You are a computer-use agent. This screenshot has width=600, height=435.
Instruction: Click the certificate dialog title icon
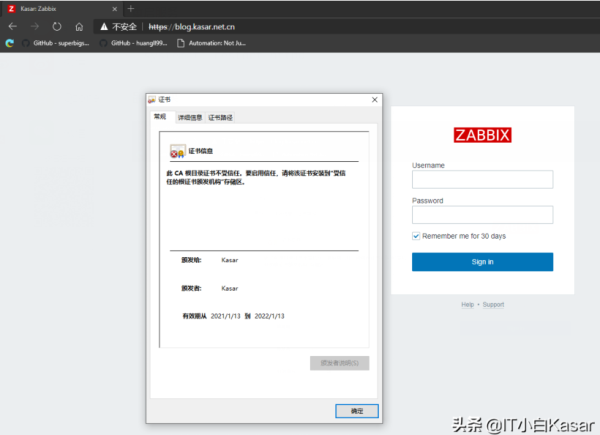tap(152, 99)
